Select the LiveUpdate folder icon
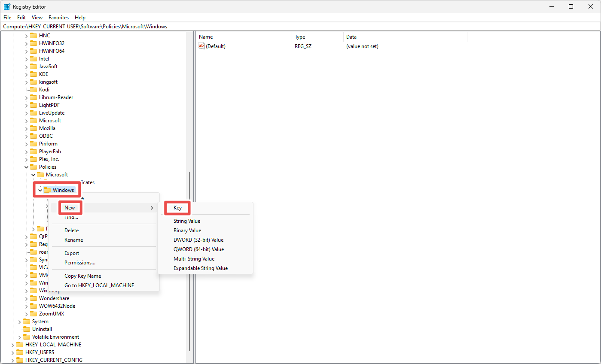 point(34,113)
